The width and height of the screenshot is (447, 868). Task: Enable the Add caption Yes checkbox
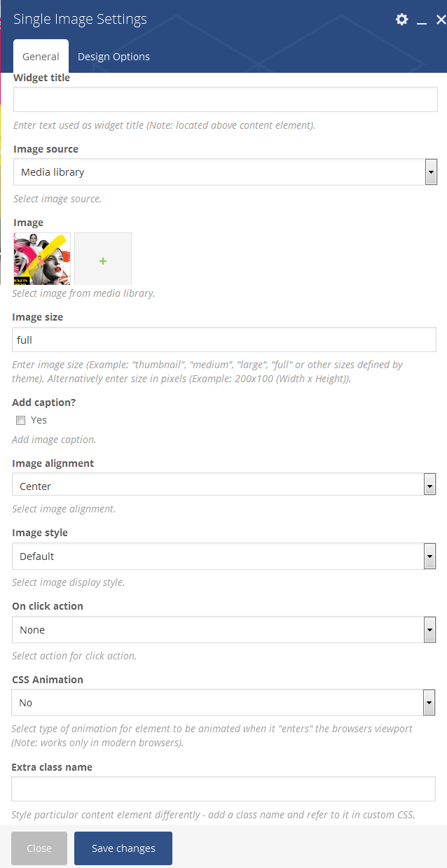coord(21,420)
